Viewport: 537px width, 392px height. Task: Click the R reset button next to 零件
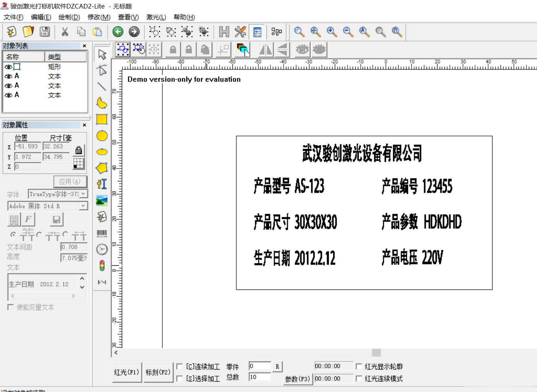pos(277,366)
